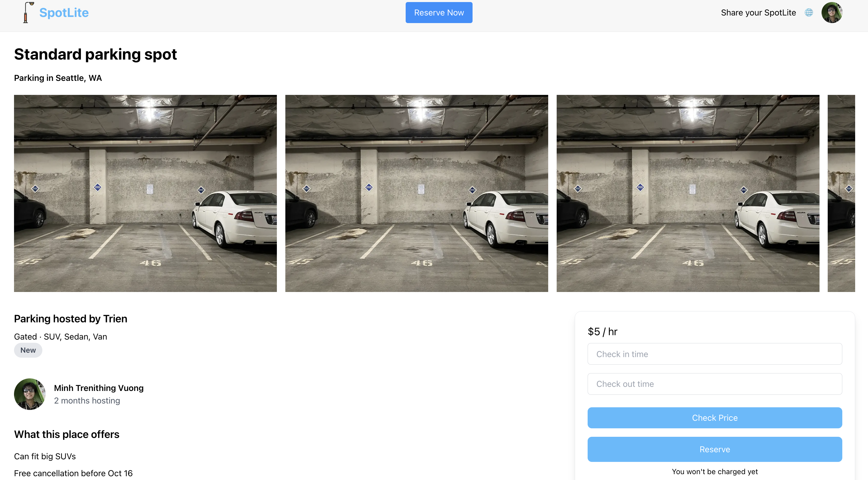Click host Minh Trenithing Vuong's avatar
This screenshot has width=868, height=480.
click(30, 394)
